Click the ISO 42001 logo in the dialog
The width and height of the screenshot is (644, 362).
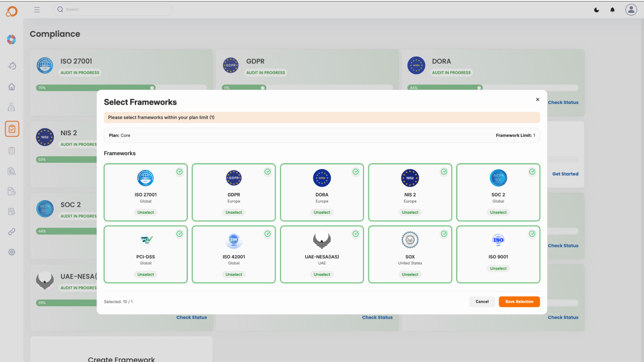[234, 240]
